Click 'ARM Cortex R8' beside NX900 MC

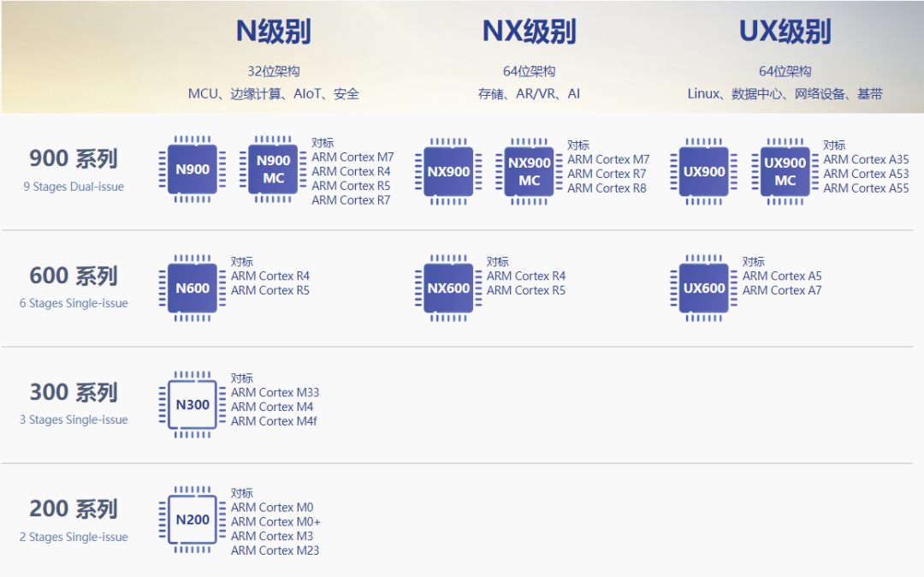(607, 188)
